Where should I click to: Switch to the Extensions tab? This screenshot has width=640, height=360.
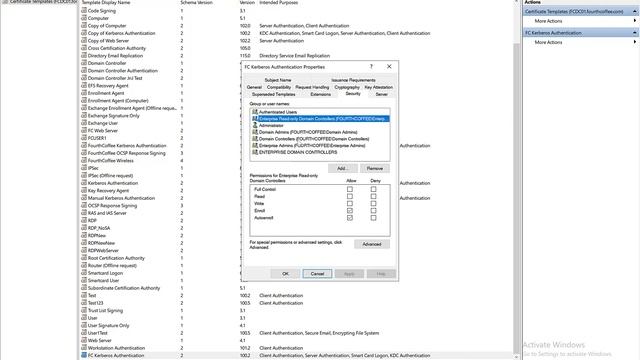(x=320, y=94)
